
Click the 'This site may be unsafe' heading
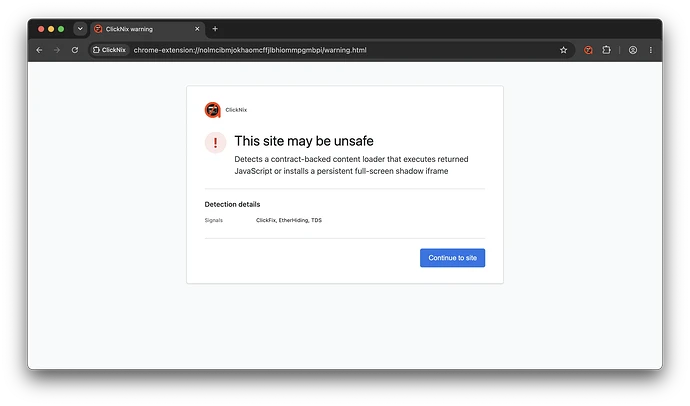coord(304,141)
